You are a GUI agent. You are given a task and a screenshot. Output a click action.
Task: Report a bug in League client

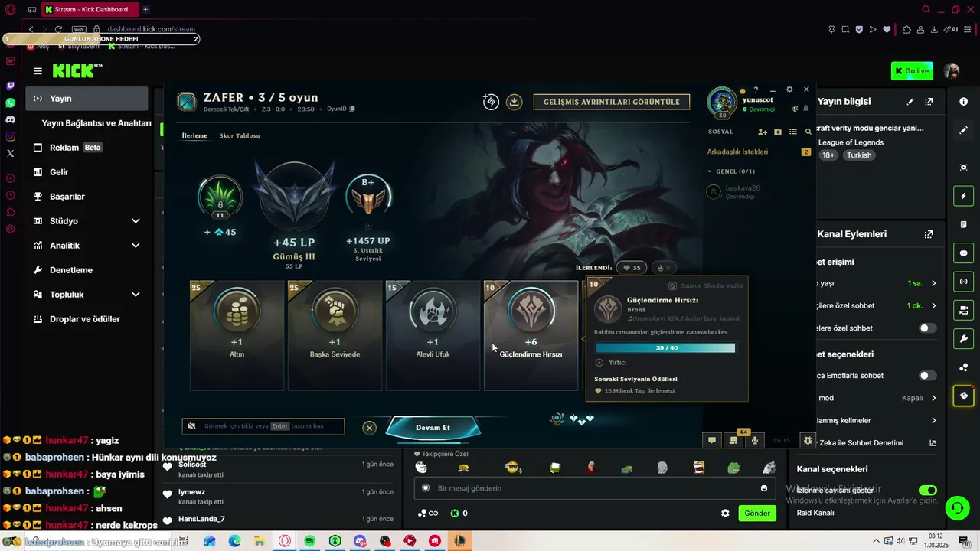pos(808,440)
